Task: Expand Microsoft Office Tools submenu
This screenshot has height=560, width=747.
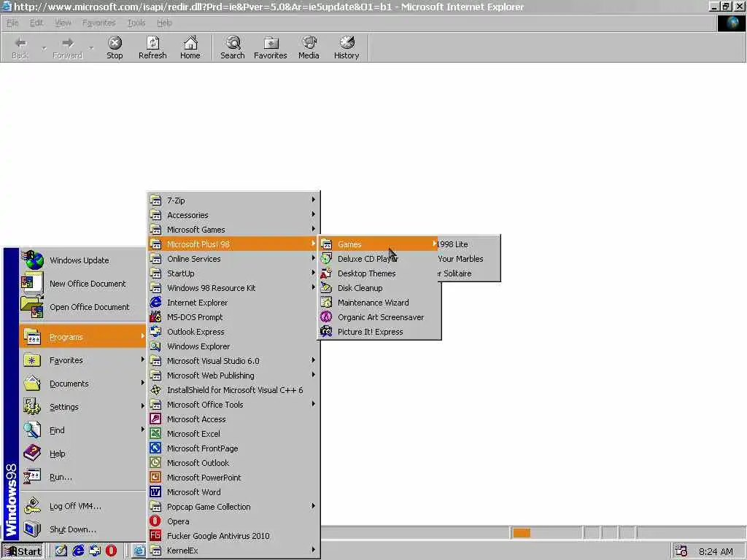Action: pyautogui.click(x=313, y=404)
